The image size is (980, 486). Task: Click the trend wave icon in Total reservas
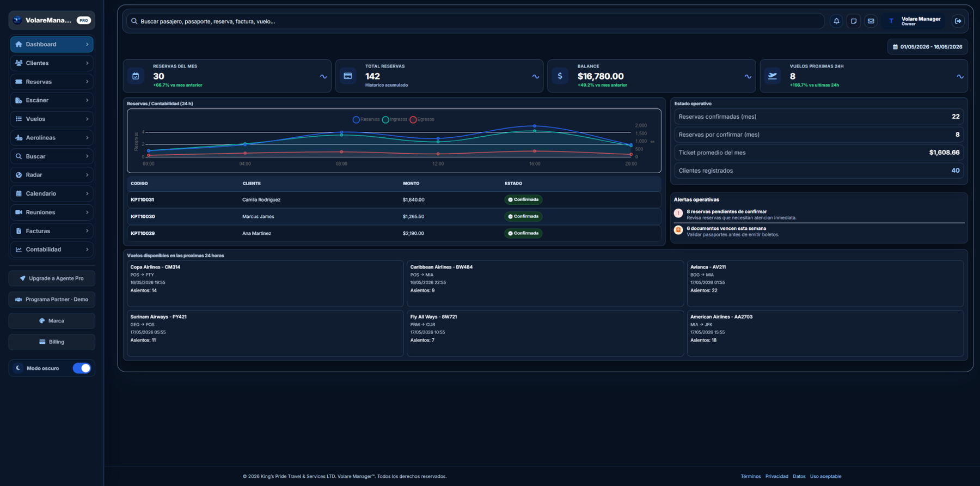click(x=536, y=77)
